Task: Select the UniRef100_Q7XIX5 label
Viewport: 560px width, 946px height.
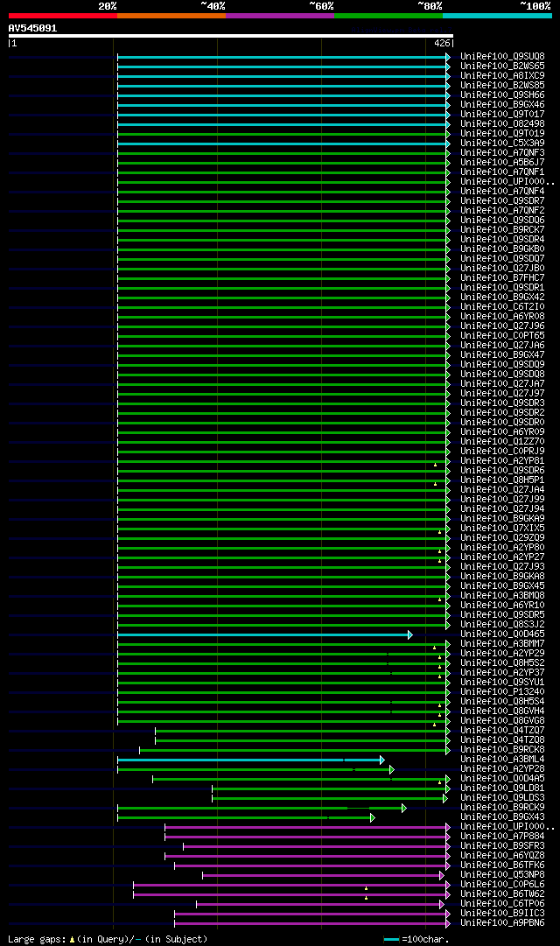Action: 502,529
